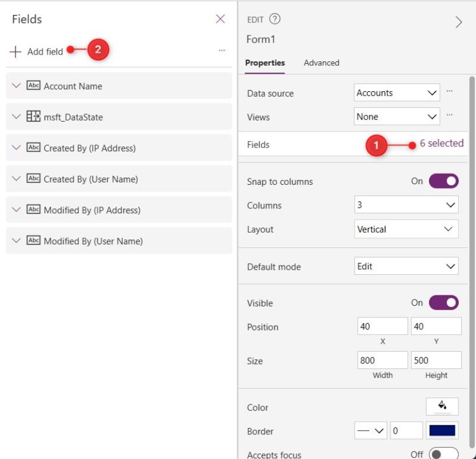Switch to the Advanced tab

point(321,63)
